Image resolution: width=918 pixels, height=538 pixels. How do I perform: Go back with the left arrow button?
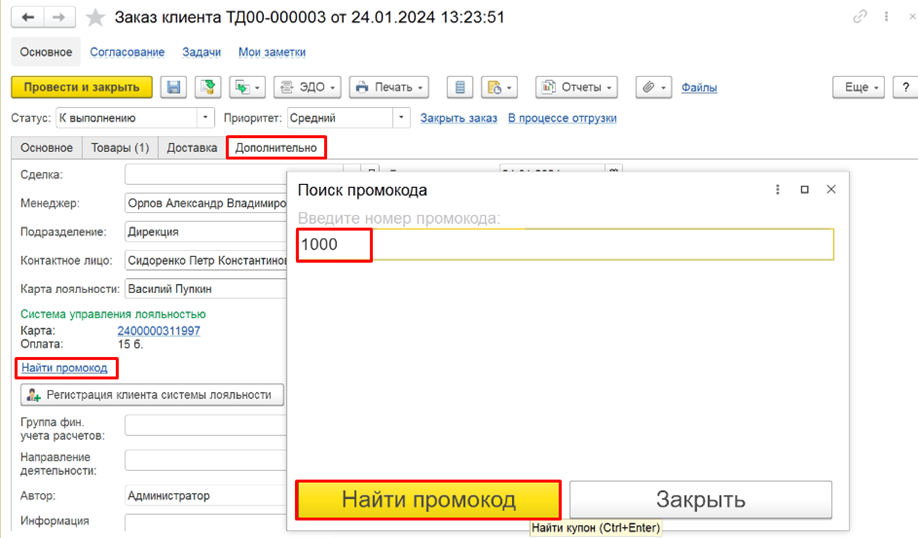point(28,18)
